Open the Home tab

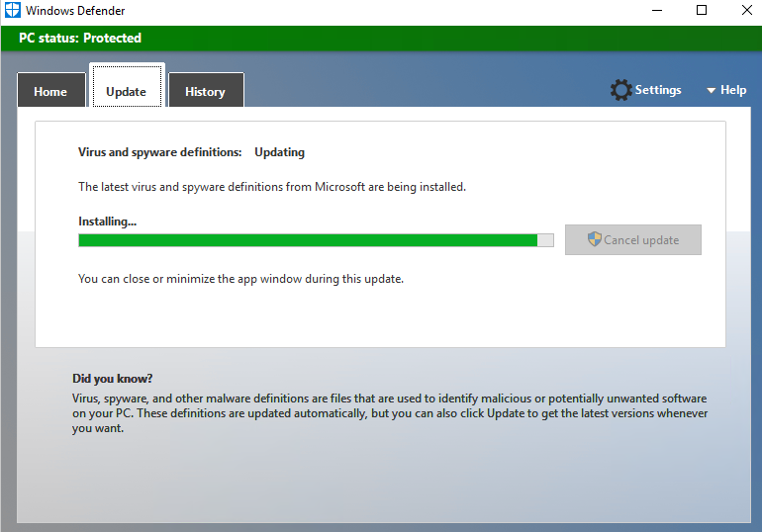(51, 90)
